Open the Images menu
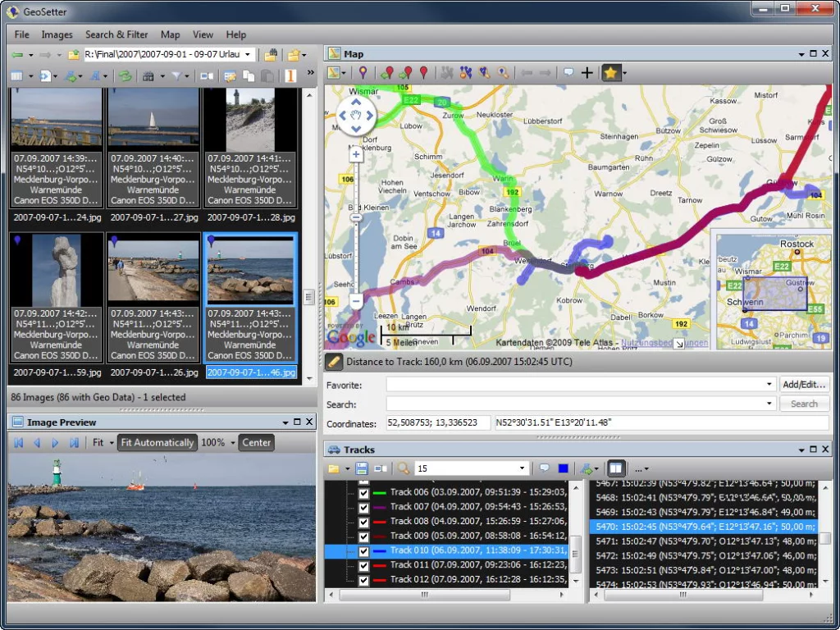The image size is (840, 630). (57, 34)
